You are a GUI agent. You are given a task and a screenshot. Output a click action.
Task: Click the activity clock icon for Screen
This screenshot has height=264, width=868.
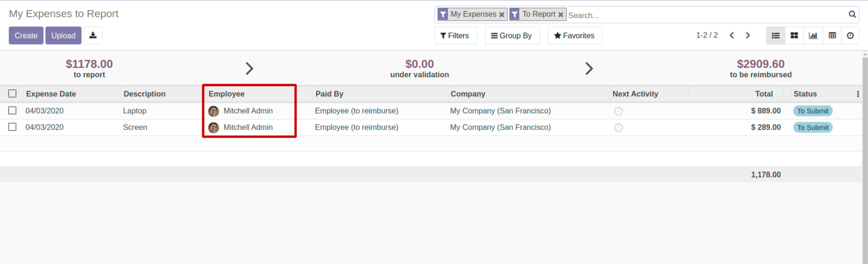tap(618, 128)
